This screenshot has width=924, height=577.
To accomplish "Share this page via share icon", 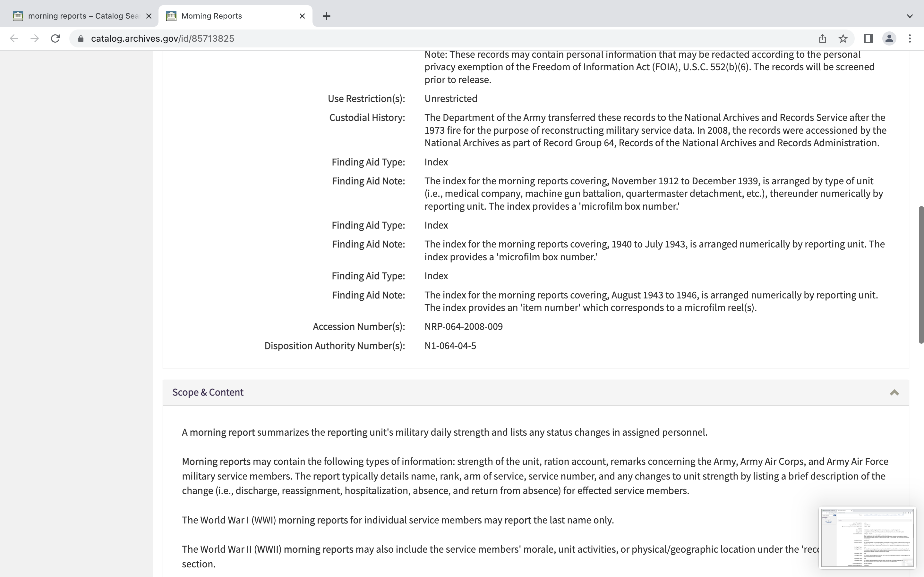I will [x=822, y=38].
